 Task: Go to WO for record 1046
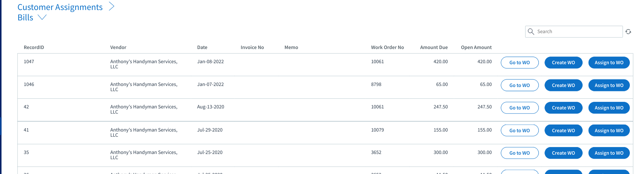(520, 85)
